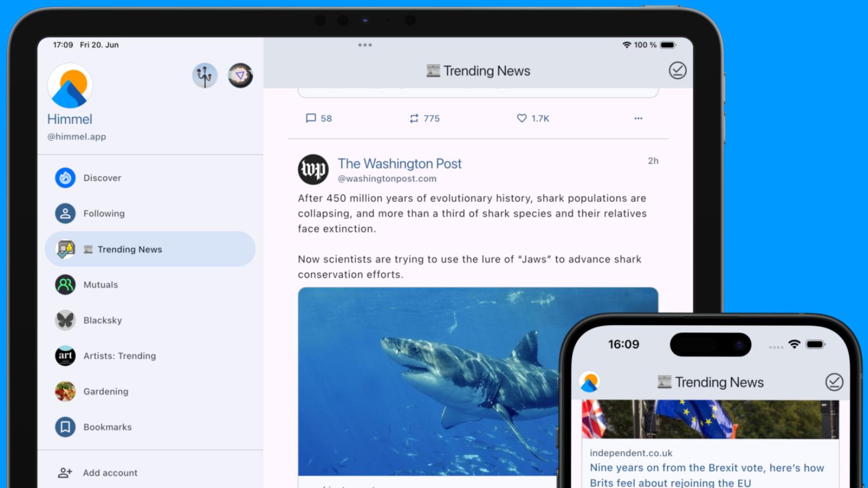The image size is (868, 488).
Task: Select the Following menu item
Action: point(150,213)
